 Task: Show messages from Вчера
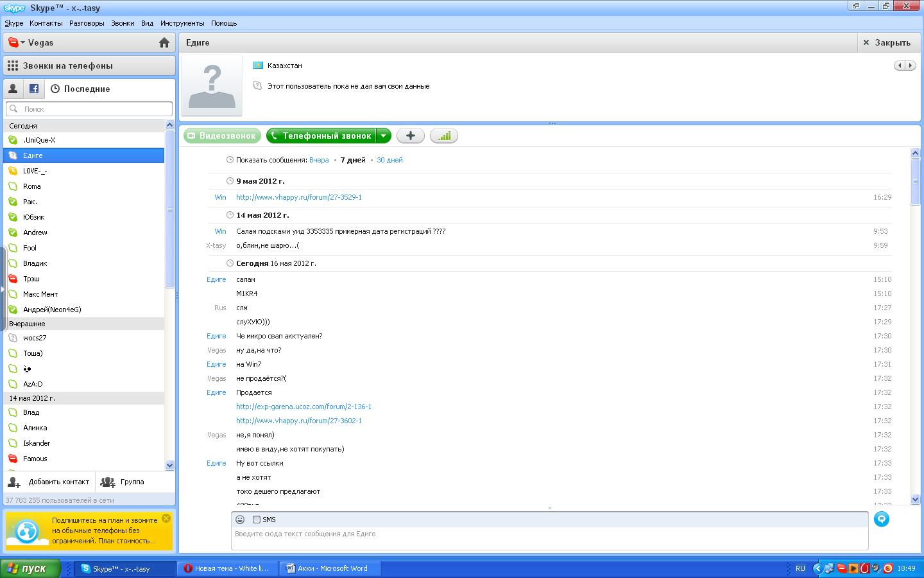[x=319, y=160]
